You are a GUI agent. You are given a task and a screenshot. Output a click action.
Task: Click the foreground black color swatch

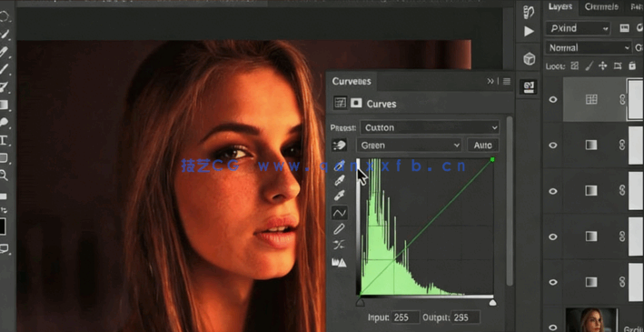(3, 226)
